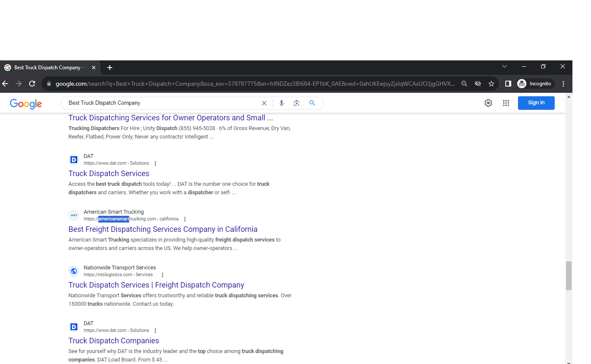Reload the page with the refresh icon
This screenshot has width=591, height=364.
tap(32, 84)
